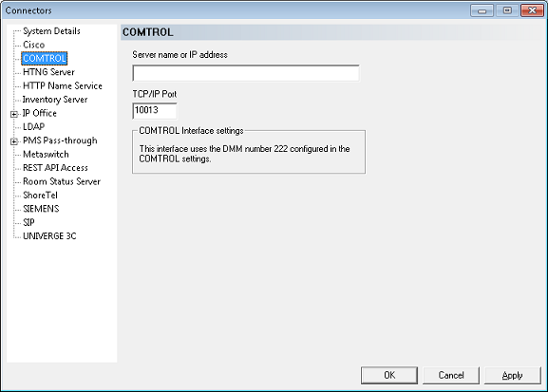Open the ShoreTel connector
Image resolution: width=548 pixels, height=392 pixels.
click(40, 195)
